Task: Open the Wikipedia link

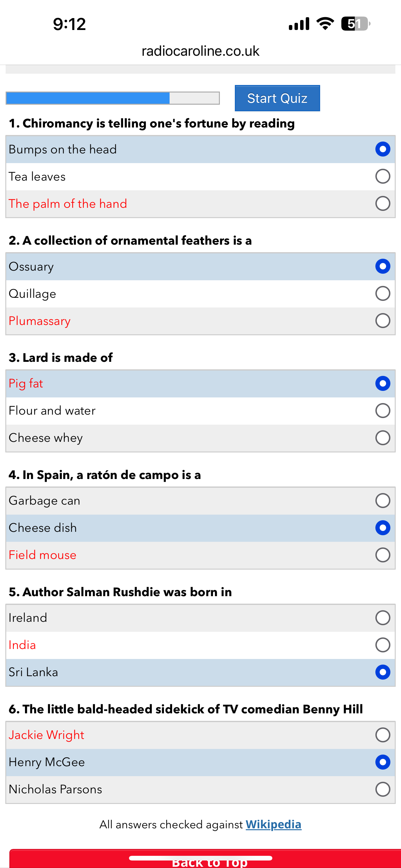Action: pyautogui.click(x=273, y=824)
